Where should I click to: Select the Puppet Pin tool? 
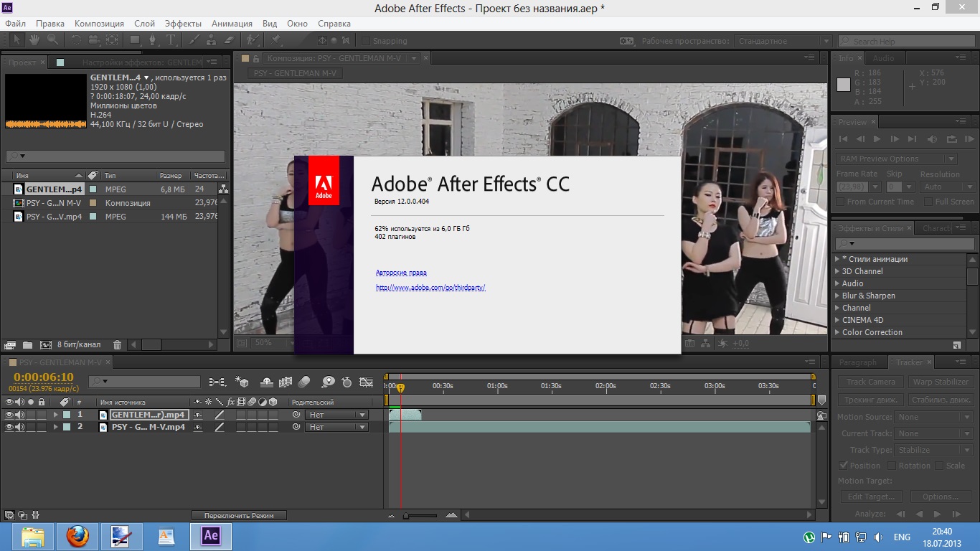[275, 40]
